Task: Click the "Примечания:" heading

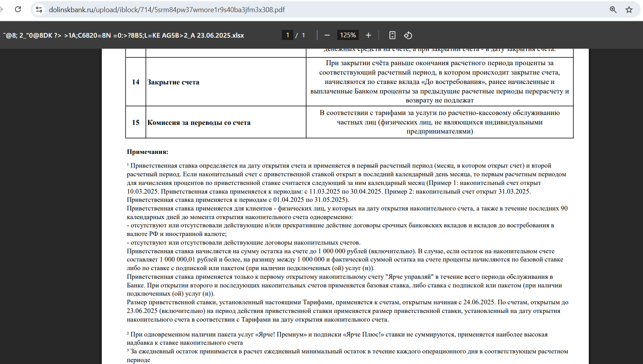Action: point(147,152)
